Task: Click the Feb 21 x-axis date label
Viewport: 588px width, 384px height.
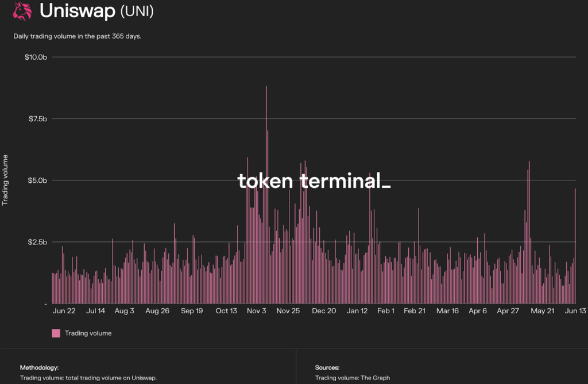Action: coord(415,311)
